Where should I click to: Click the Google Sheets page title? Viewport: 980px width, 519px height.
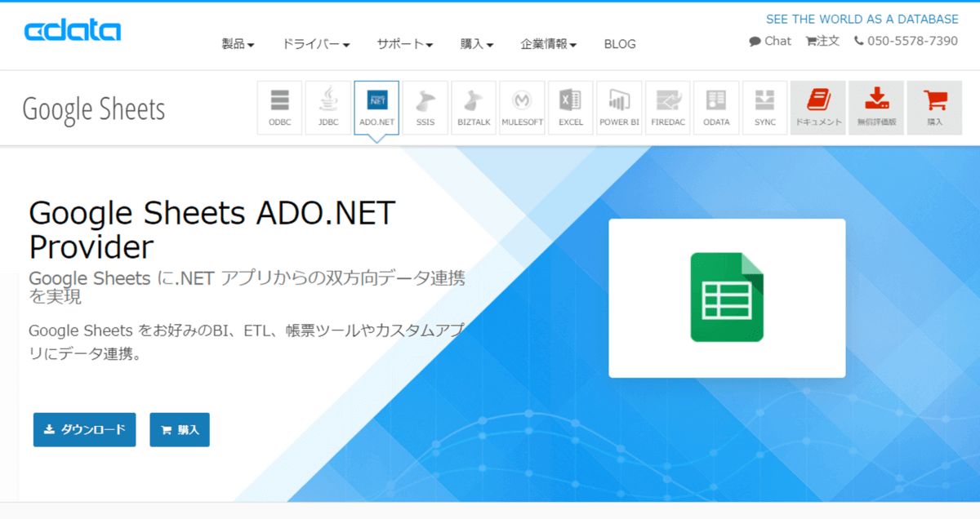coord(94,109)
